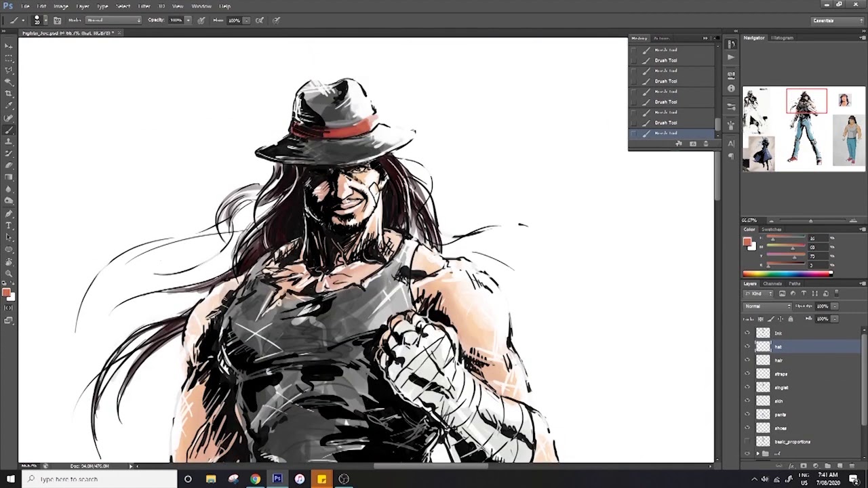Toggle layer filtering switch on
The height and width of the screenshot is (488, 868).
point(837,293)
